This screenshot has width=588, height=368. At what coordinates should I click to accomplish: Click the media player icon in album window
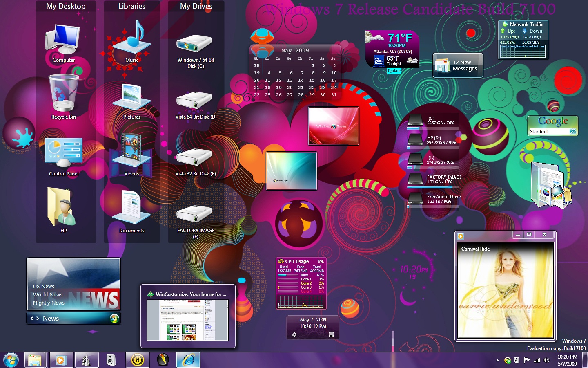point(461,236)
